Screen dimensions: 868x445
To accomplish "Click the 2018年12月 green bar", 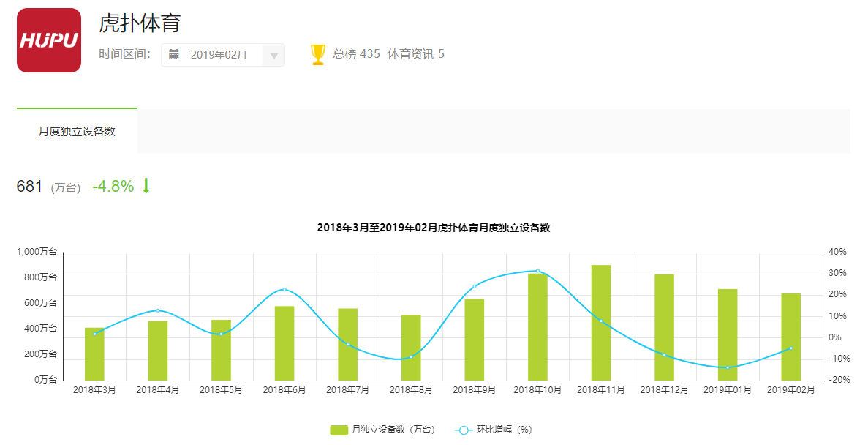I will click(664, 327).
